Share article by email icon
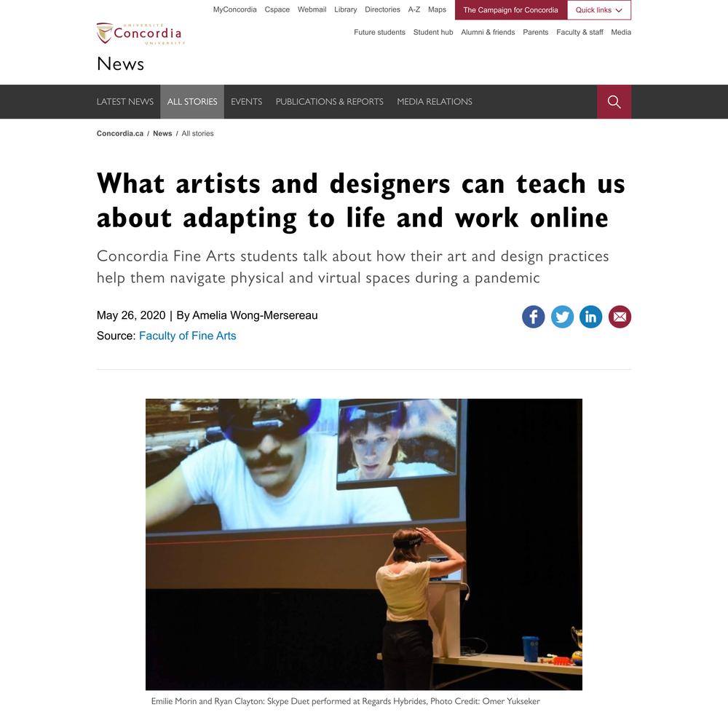 point(620,317)
